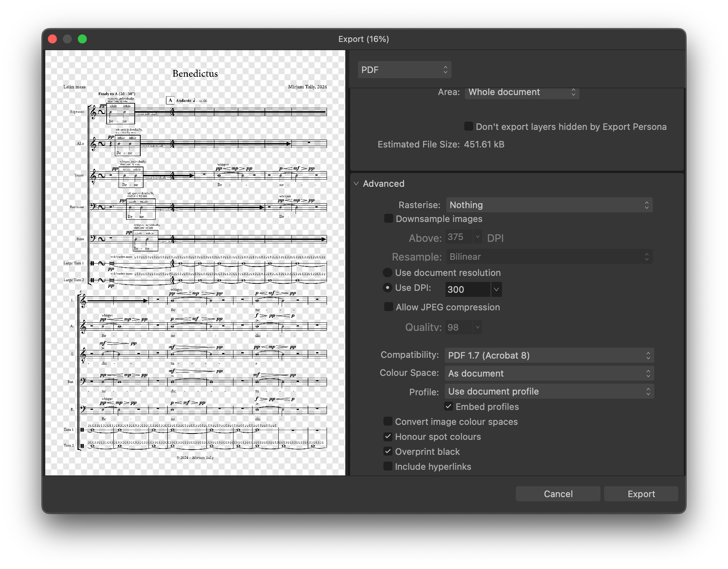Click the Benedictus score preview thumbnail
This screenshot has height=569, width=728.
coord(195,263)
